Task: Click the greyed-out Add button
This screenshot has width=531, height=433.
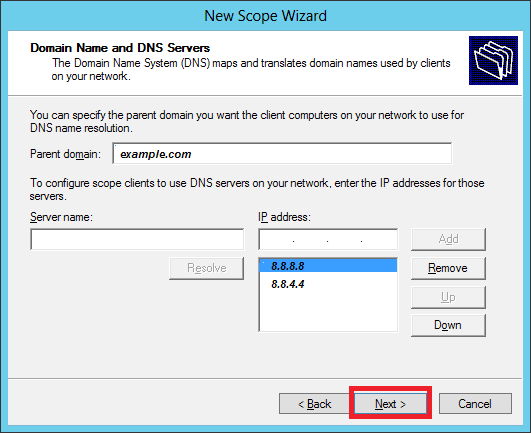Action: (x=448, y=239)
